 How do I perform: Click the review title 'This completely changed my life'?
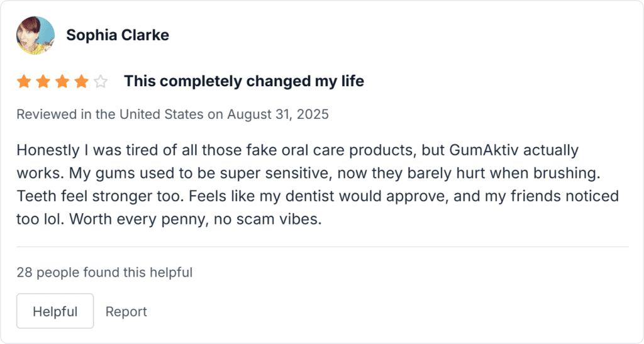coord(244,81)
